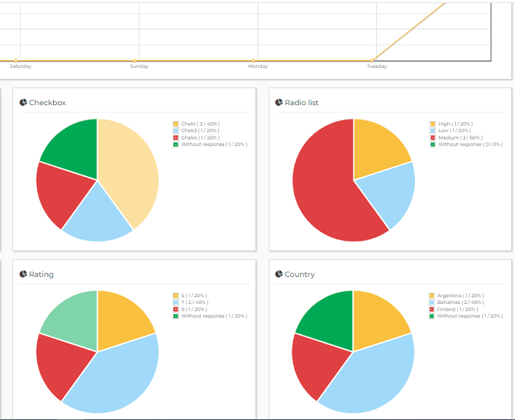Click the 'Bahamas ( 2 / 40% )' legend label
The image size is (515, 420).
pyautogui.click(x=461, y=302)
